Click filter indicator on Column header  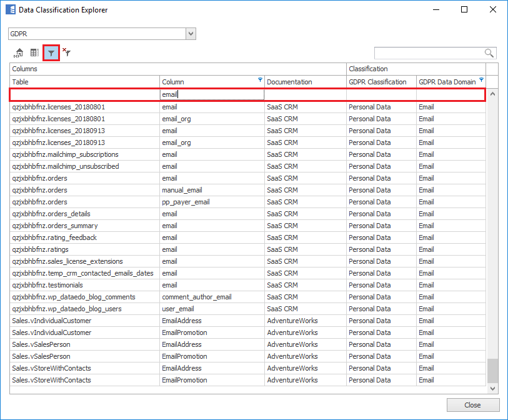coord(260,80)
